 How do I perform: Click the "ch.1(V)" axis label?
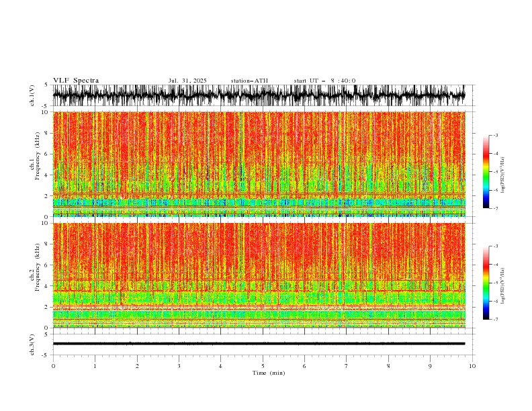(32, 95)
